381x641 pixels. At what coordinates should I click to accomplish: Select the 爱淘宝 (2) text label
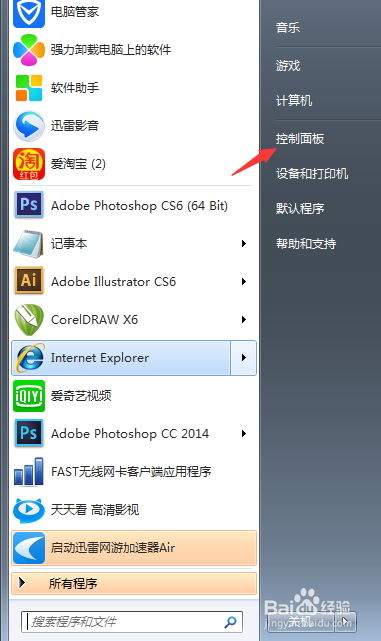[78, 164]
